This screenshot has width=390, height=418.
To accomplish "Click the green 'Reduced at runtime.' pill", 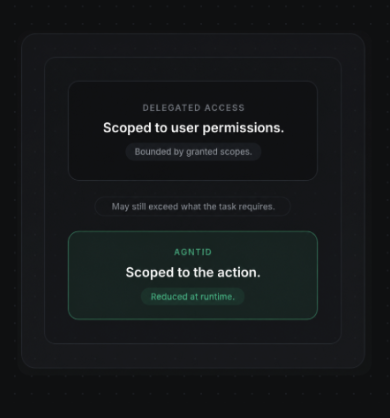I will tap(193, 297).
